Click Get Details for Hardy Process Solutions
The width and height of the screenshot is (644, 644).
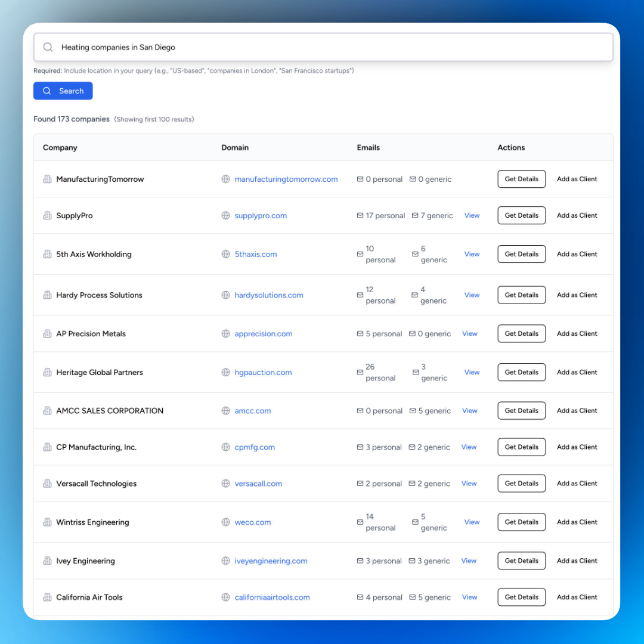point(521,295)
